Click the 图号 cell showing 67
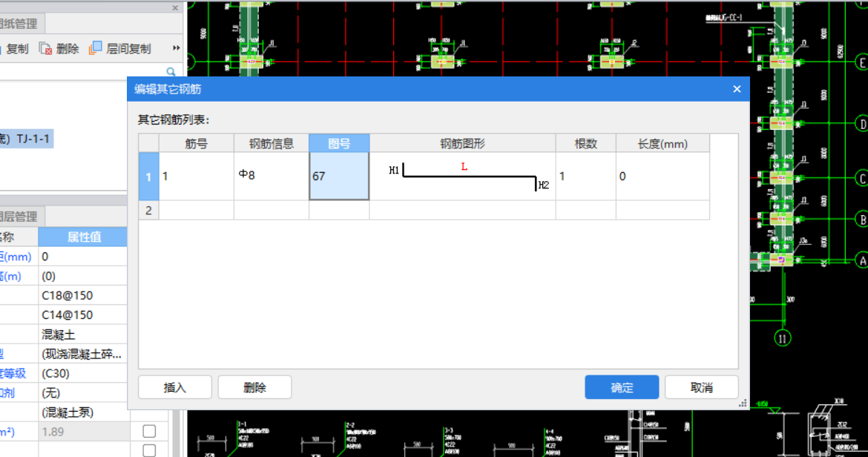 [x=339, y=177]
